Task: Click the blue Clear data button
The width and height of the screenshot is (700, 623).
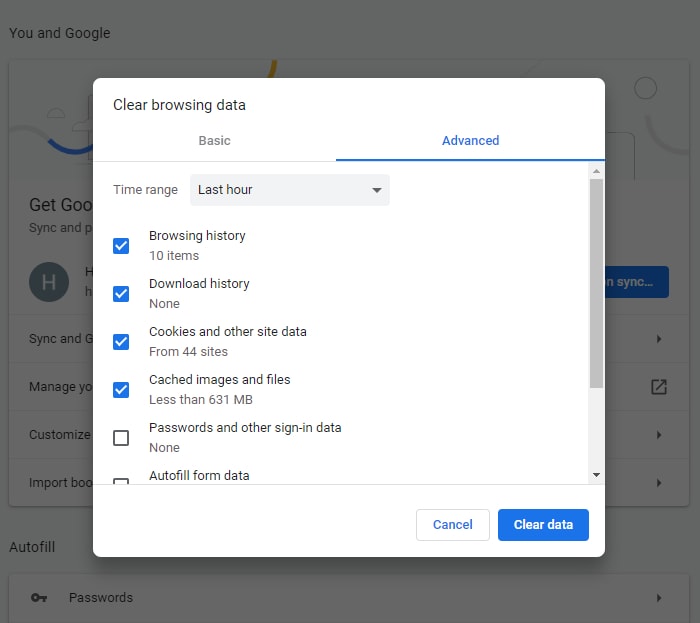Action: click(x=543, y=525)
